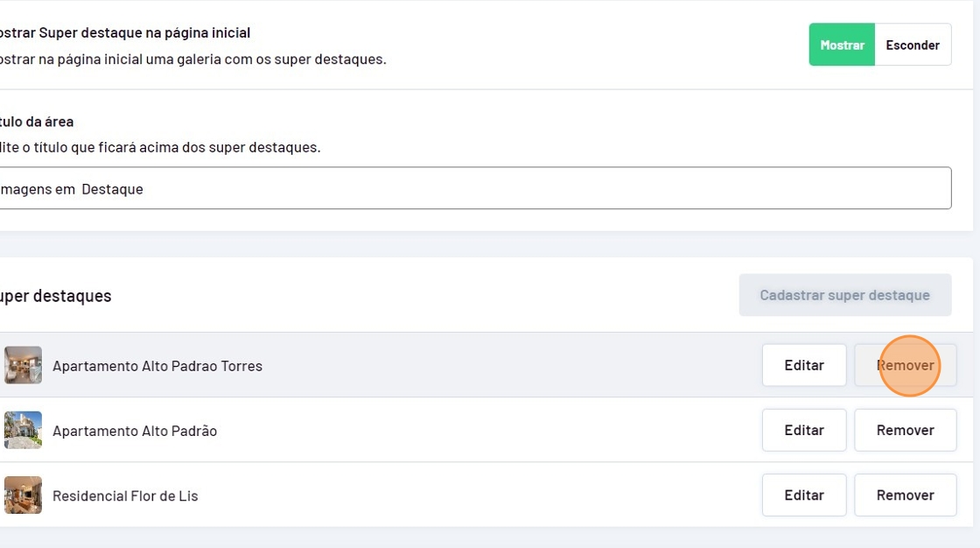The height and width of the screenshot is (548, 980).
Task: Click Remover for Apartamento Alto Padrão
Action: [905, 430]
